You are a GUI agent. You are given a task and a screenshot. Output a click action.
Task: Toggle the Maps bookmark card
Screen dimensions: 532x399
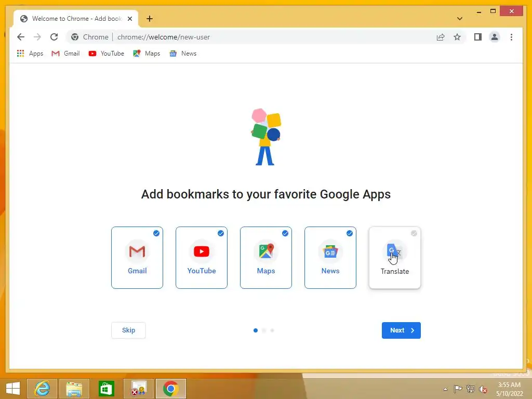(x=266, y=258)
